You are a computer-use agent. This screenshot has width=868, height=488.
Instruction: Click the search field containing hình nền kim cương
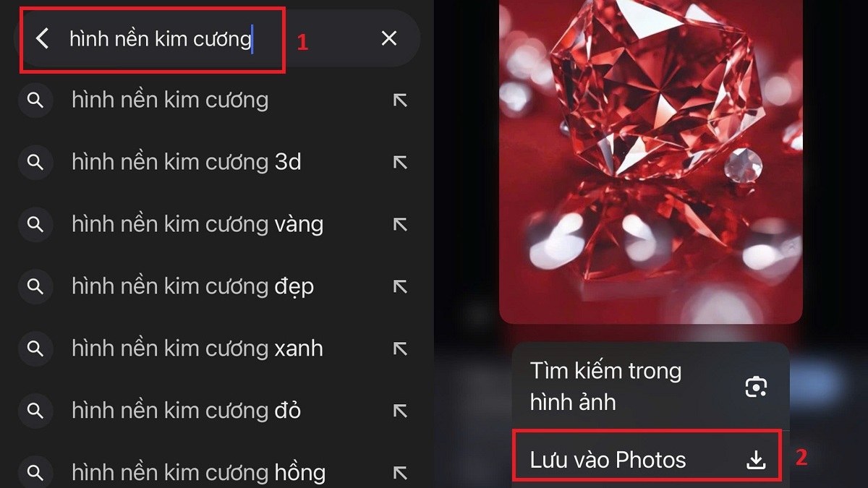(x=217, y=38)
